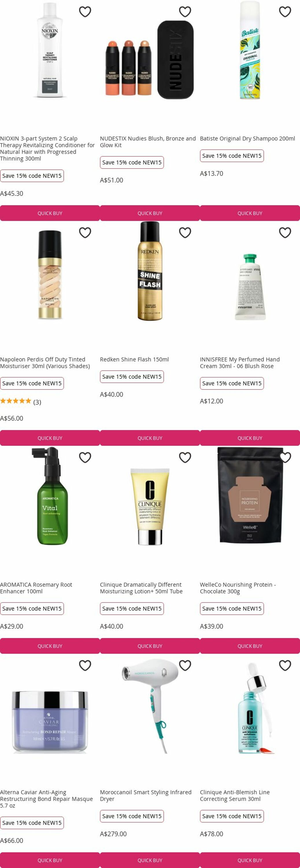Quick buy Redken Shine Flash 150ml
This screenshot has width=300, height=868.
[150, 438]
